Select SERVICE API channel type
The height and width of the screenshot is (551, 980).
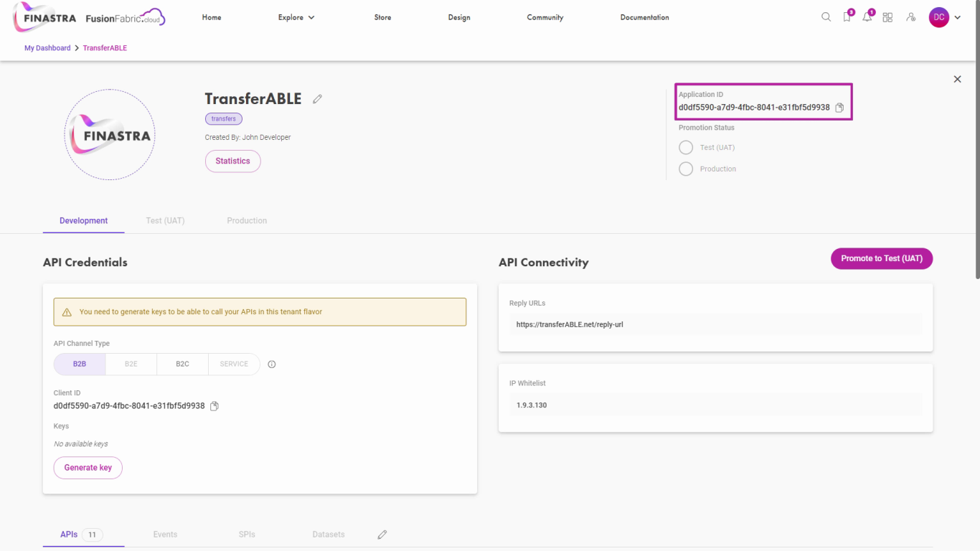point(234,364)
